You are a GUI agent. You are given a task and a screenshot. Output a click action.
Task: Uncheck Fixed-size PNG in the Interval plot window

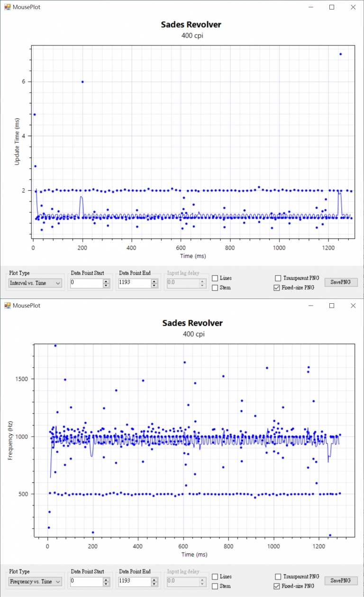278,288
